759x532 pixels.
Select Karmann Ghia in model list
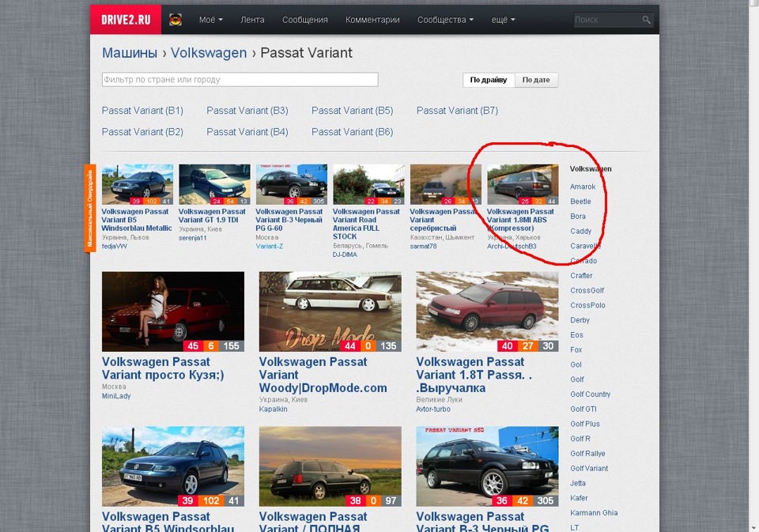594,513
